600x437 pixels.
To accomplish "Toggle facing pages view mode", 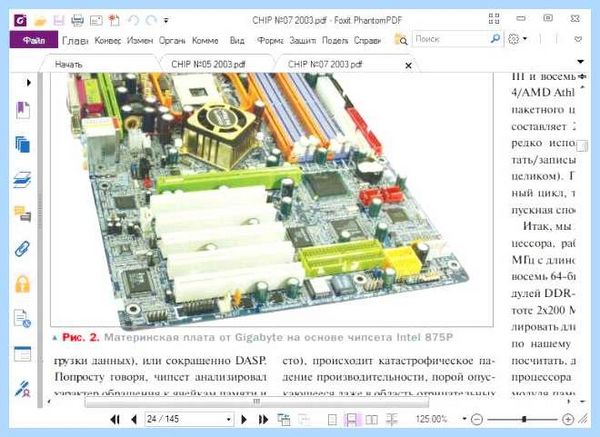I will pos(372,420).
